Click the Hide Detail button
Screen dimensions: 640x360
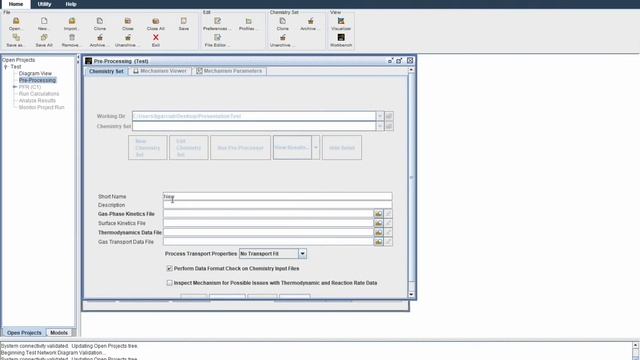point(342,148)
